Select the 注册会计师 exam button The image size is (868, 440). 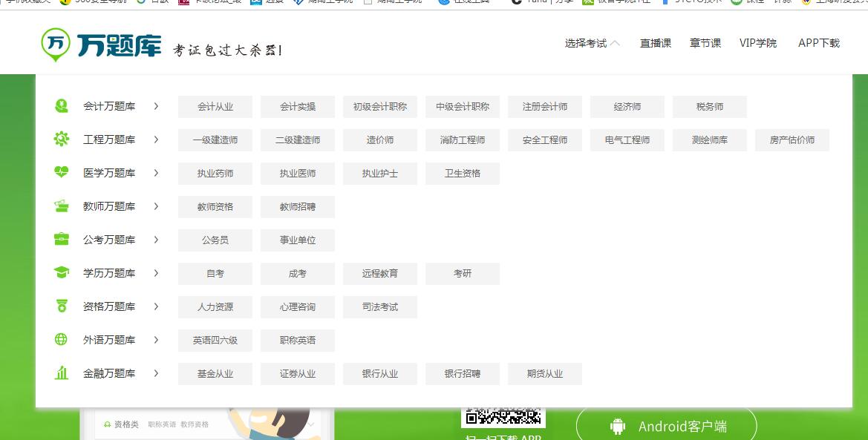[545, 107]
